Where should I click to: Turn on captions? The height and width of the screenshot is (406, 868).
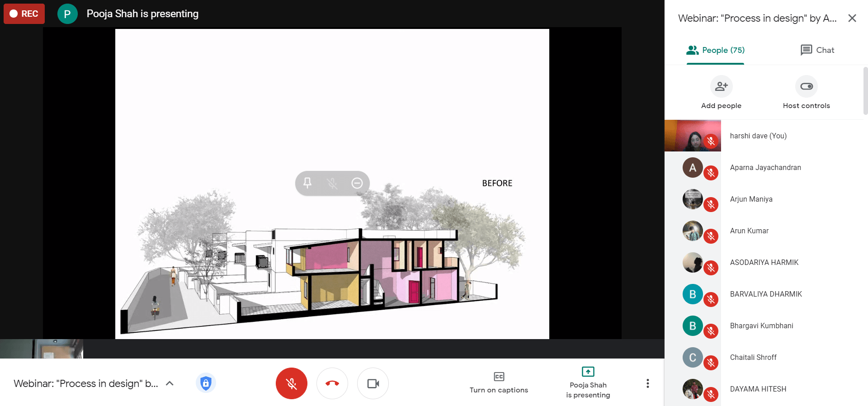coord(499,382)
